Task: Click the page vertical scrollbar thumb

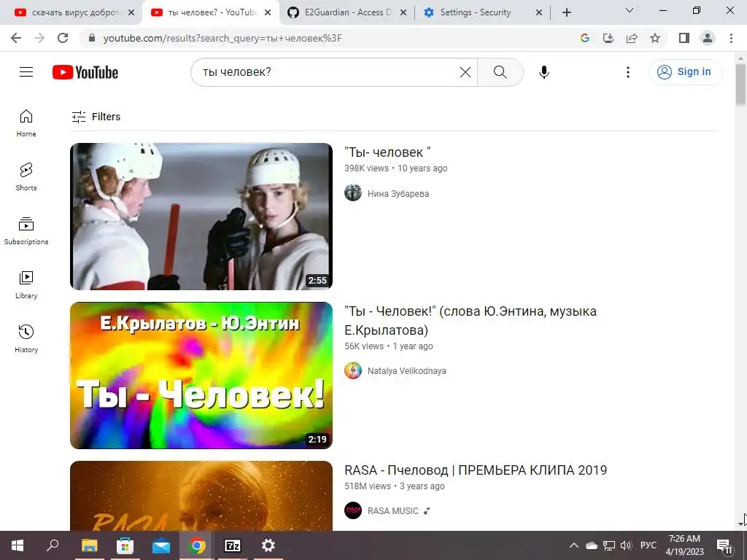Action: click(740, 85)
